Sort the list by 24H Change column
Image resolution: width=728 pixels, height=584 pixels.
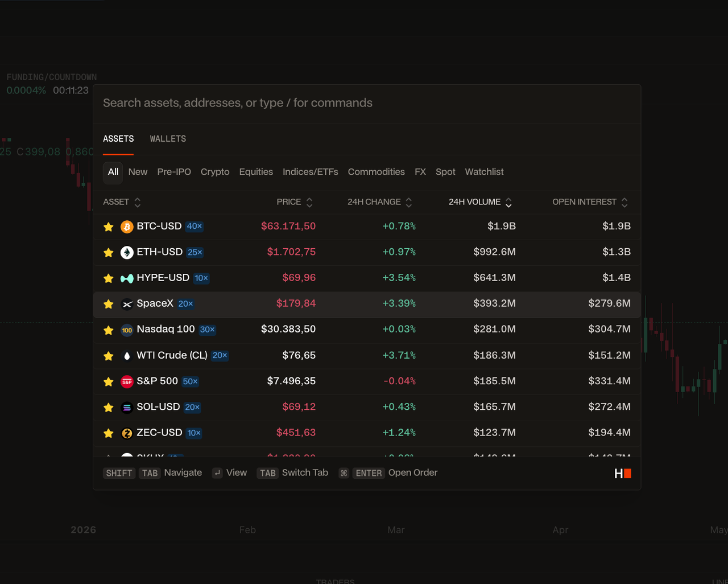point(380,202)
